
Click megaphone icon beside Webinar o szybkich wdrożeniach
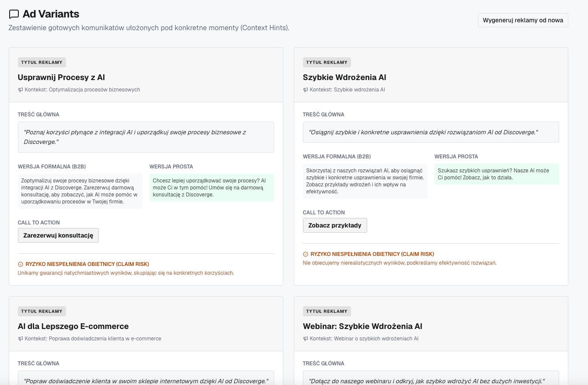[306, 339]
